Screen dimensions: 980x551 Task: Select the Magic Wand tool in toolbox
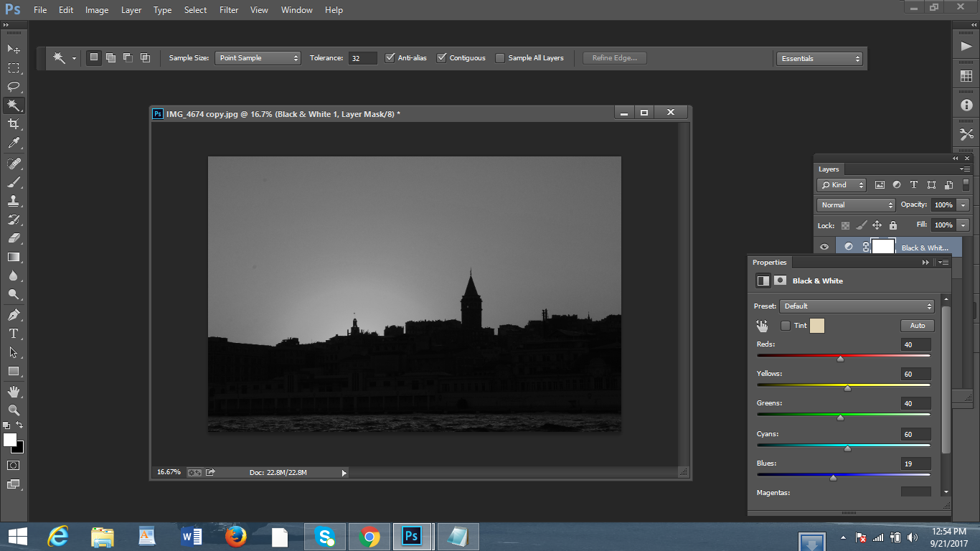tap(14, 105)
